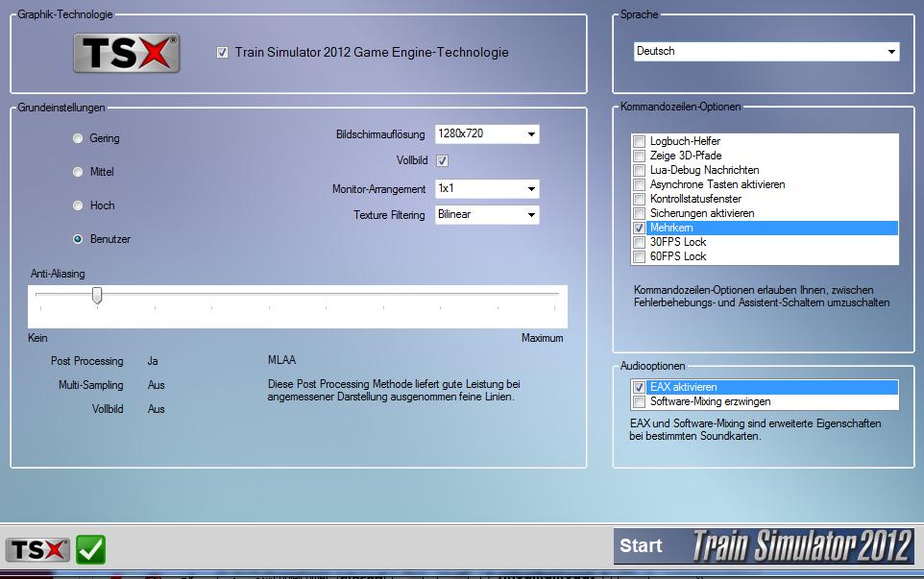Open the Monitor-Arrangement 1x1 dropdown
924x579 pixels.
coord(487,188)
